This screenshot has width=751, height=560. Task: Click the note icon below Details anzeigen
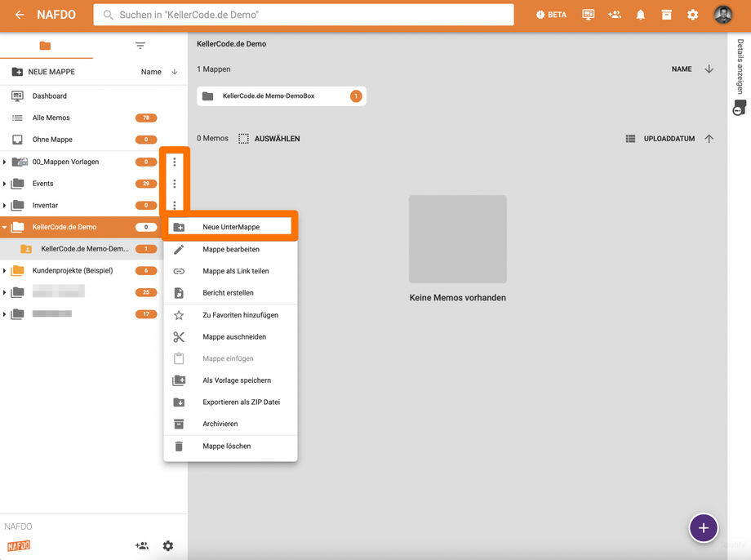740,108
